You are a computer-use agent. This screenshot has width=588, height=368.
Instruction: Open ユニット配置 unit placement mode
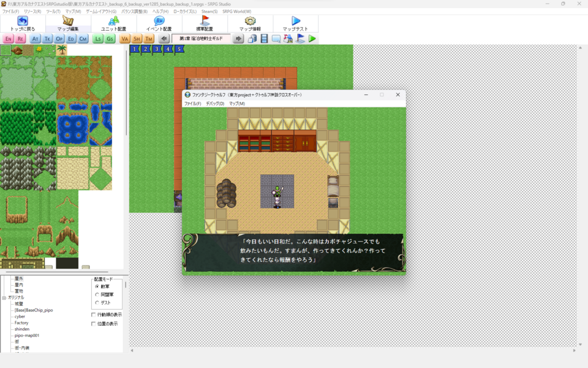(113, 21)
